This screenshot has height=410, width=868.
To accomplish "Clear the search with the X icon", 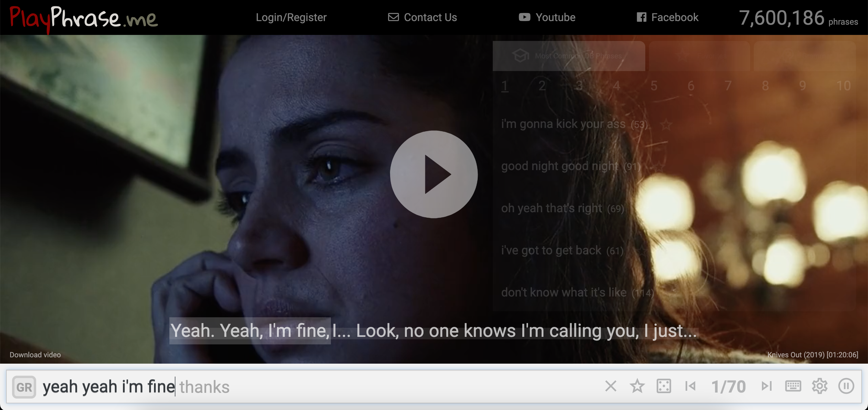I will (x=611, y=386).
